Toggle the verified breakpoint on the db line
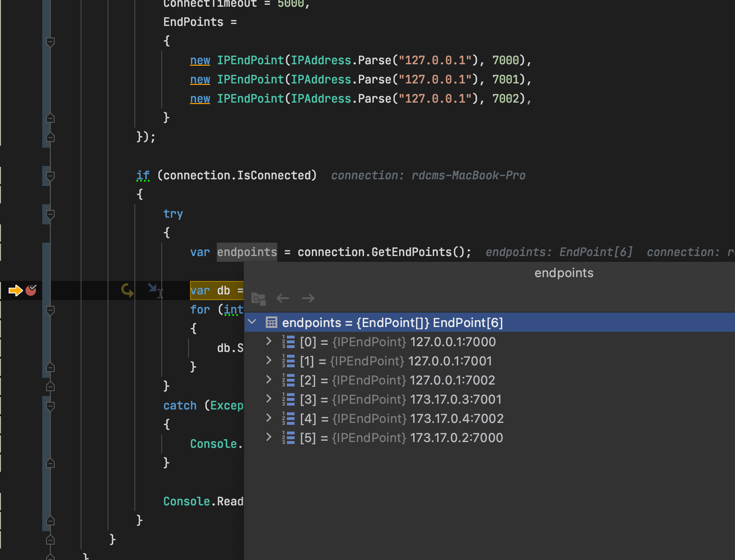735x560 pixels. point(31,290)
